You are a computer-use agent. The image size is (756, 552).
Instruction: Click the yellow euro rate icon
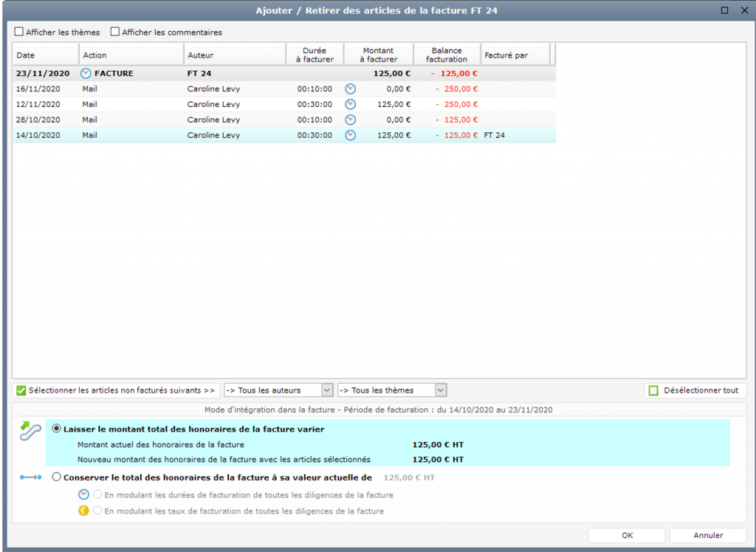(x=83, y=511)
